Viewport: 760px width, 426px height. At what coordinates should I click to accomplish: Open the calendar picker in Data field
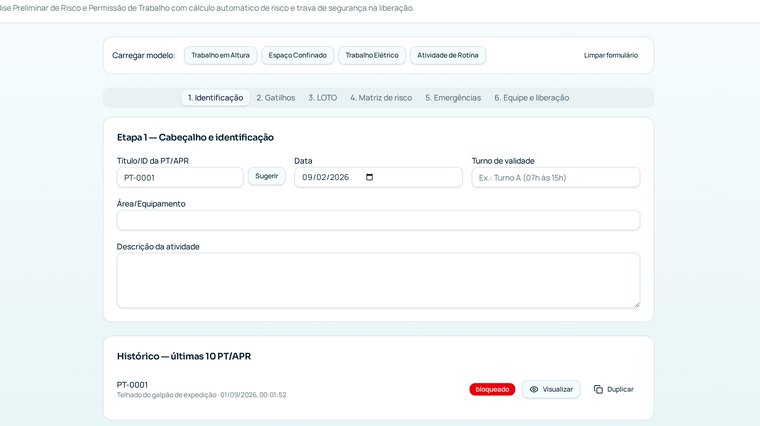[369, 177]
